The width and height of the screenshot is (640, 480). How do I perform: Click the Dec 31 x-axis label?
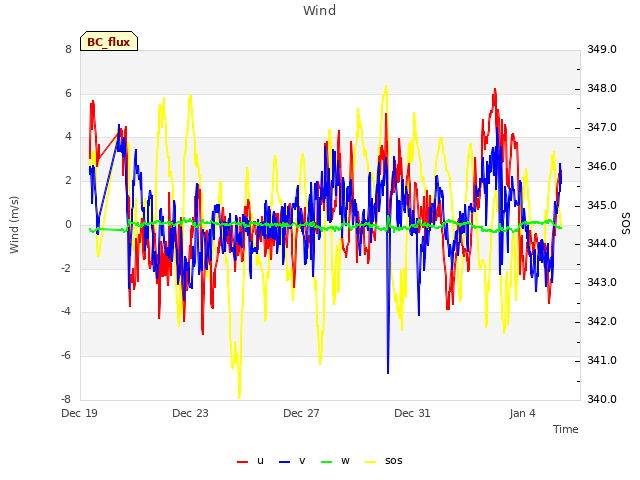(412, 413)
